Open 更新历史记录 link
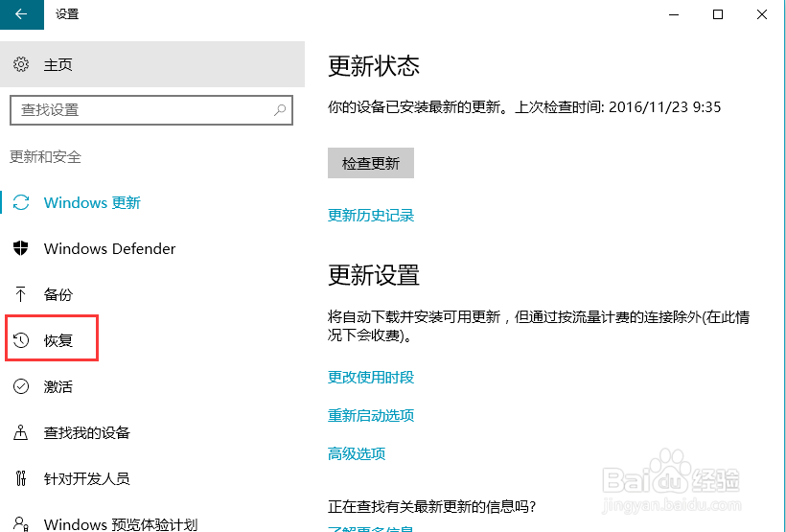 click(x=371, y=215)
